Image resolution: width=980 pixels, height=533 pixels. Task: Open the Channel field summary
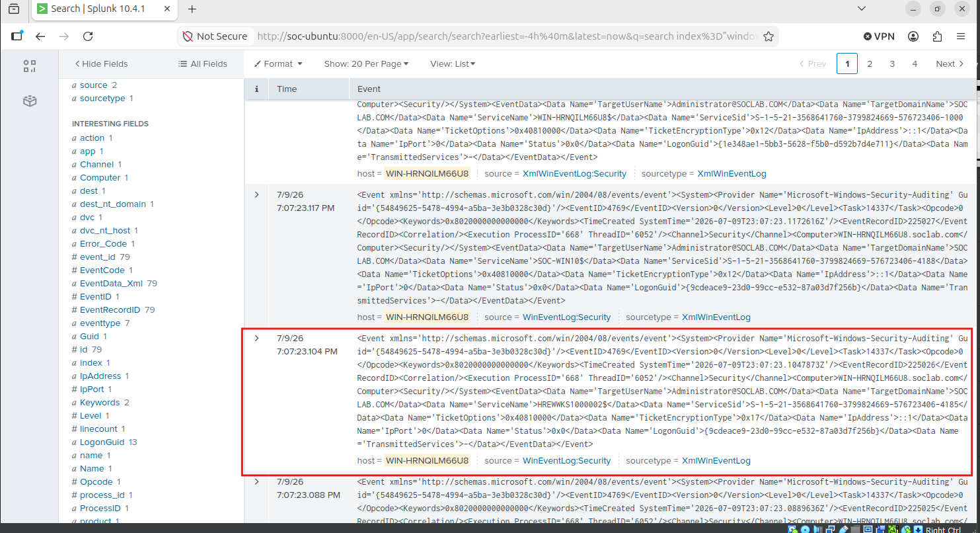click(96, 165)
